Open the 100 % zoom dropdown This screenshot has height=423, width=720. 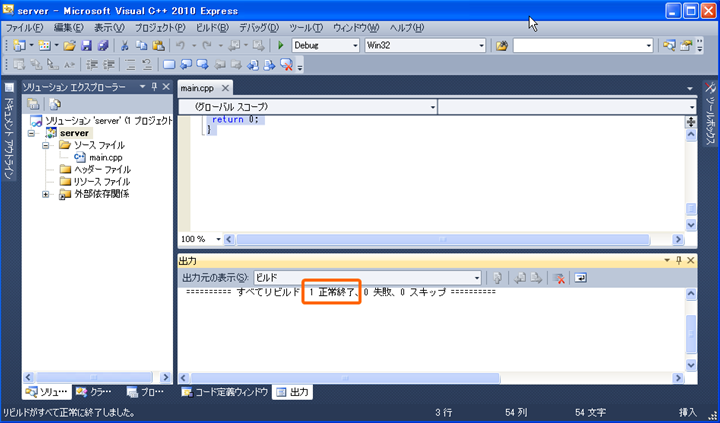pyautogui.click(x=218, y=239)
